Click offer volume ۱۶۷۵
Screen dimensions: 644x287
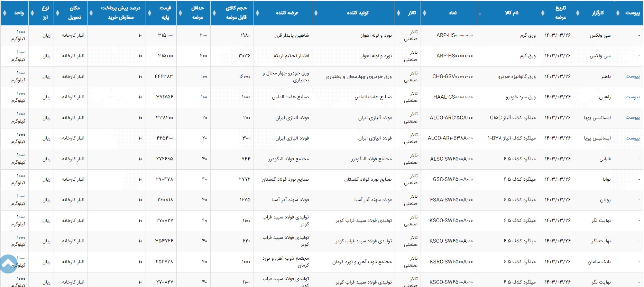coord(245,200)
